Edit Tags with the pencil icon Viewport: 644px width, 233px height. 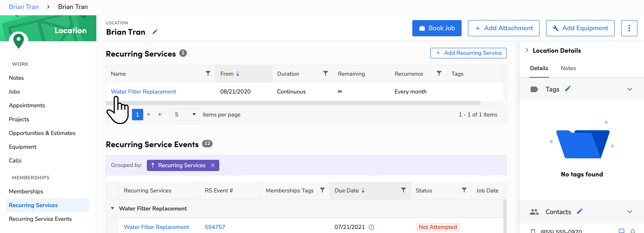click(x=568, y=89)
